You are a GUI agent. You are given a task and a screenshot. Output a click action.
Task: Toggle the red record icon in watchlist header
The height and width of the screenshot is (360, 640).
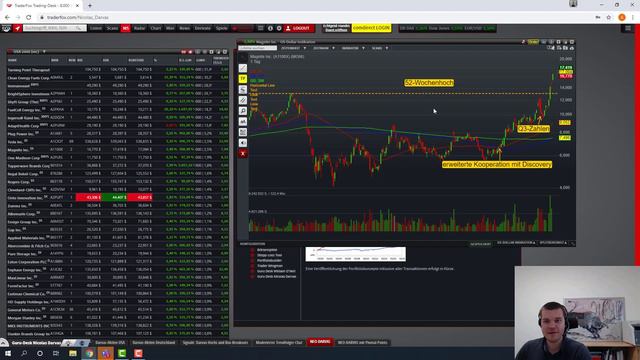click(x=190, y=52)
